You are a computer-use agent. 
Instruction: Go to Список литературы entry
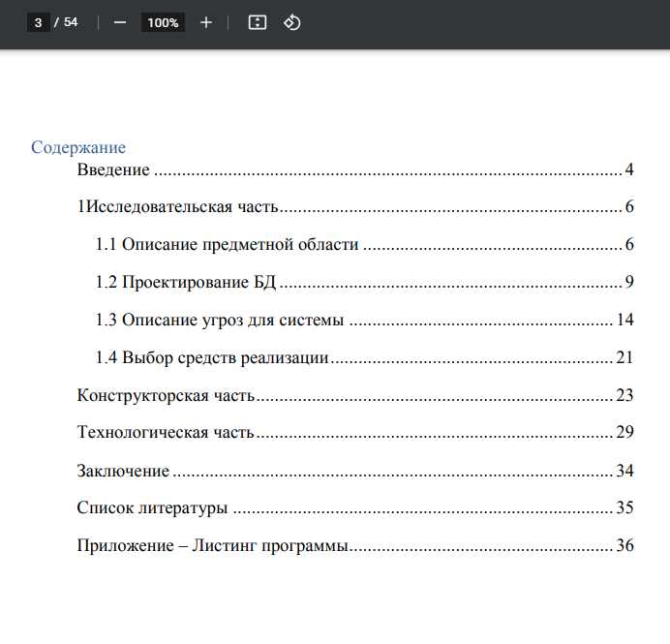tap(355, 507)
